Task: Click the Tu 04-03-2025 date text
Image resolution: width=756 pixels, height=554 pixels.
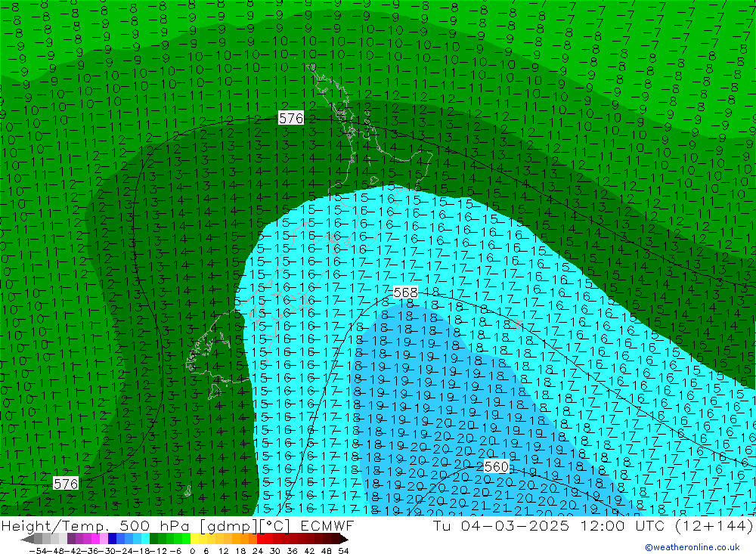Action: (501, 525)
